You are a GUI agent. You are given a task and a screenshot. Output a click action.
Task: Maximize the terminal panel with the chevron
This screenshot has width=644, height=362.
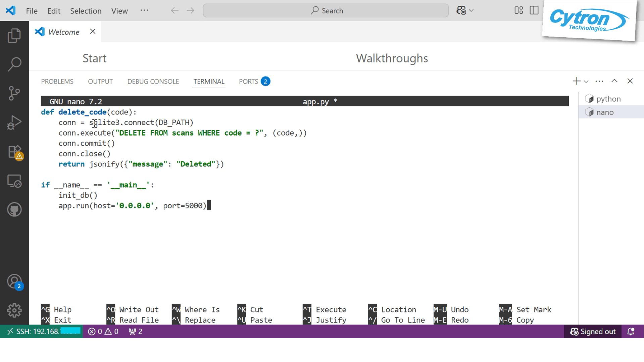[614, 81]
